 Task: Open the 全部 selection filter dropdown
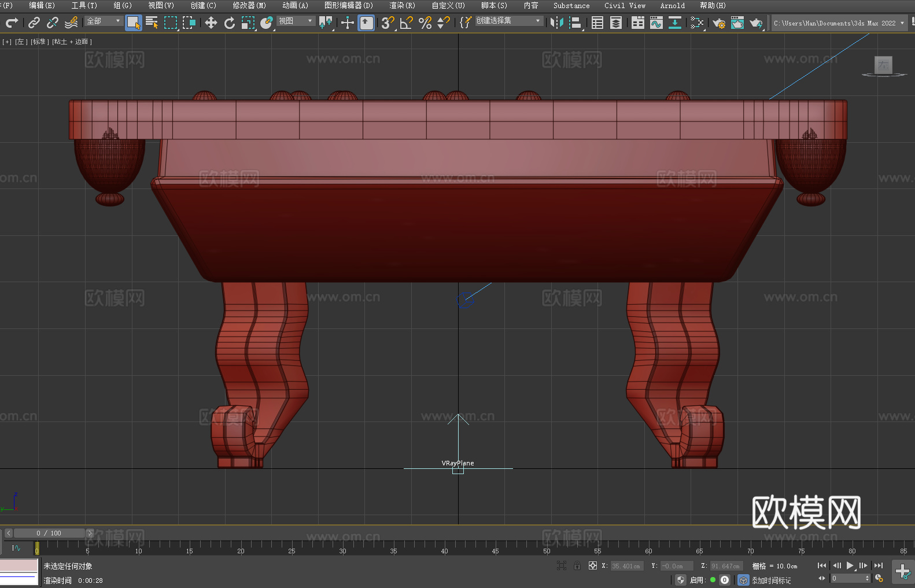coord(104,21)
